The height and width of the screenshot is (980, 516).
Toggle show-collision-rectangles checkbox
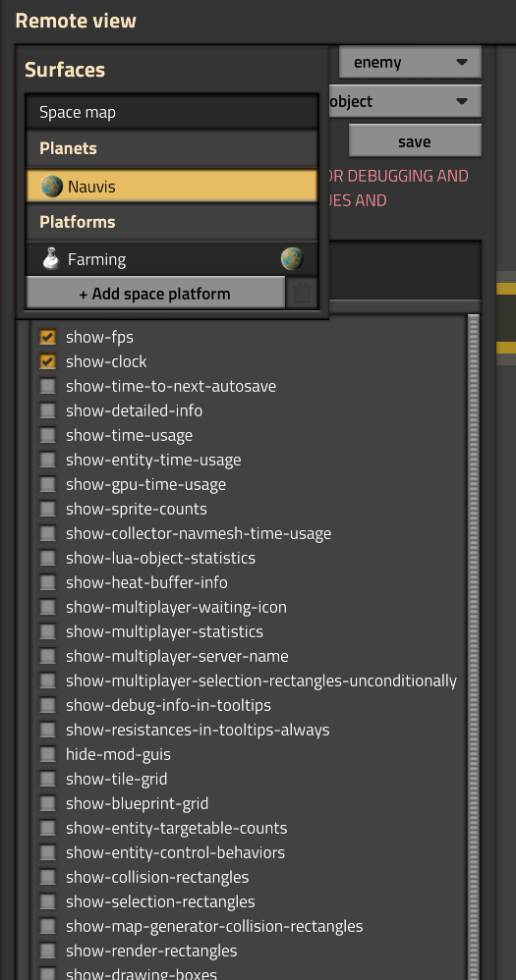(47, 877)
